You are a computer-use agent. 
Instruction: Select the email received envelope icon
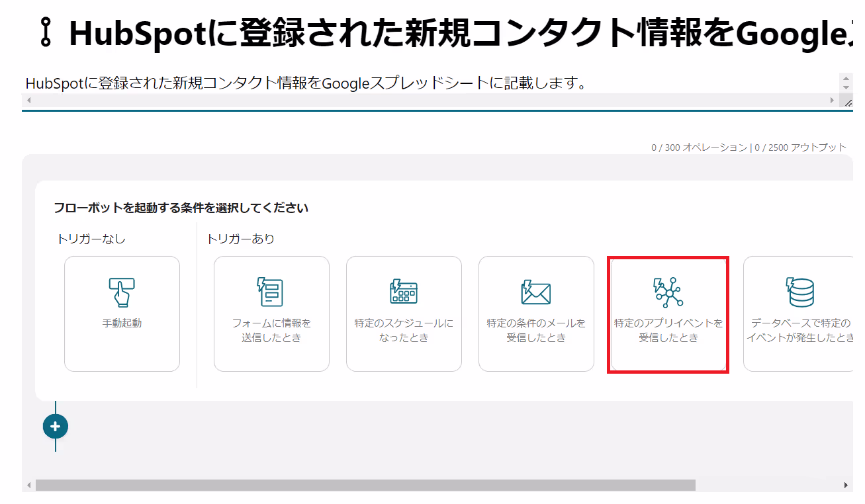(536, 292)
